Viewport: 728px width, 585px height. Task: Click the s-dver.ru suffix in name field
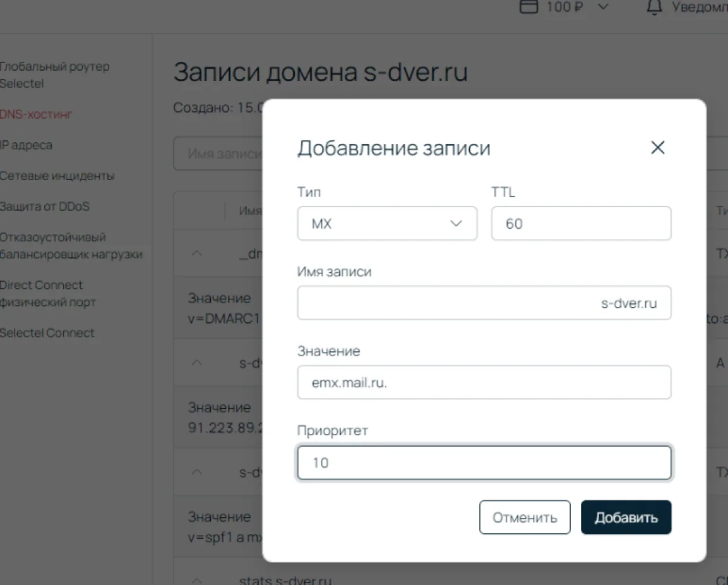point(629,303)
